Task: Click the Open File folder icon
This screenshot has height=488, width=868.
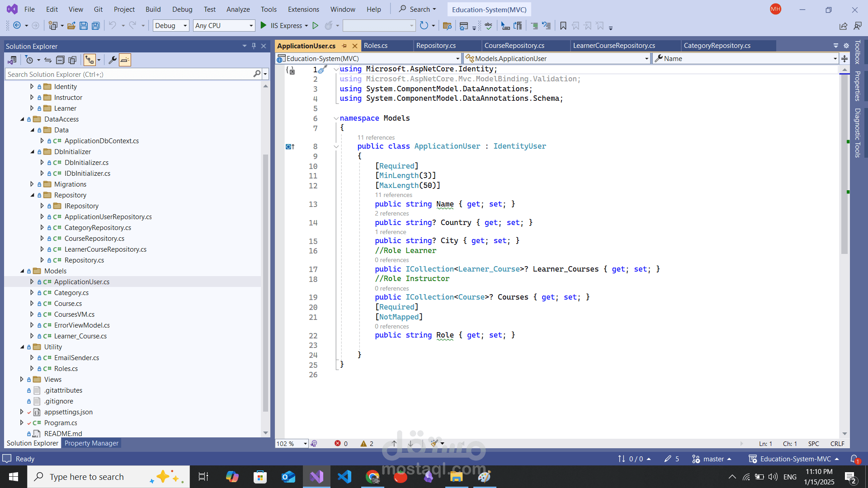Action: click(x=71, y=26)
